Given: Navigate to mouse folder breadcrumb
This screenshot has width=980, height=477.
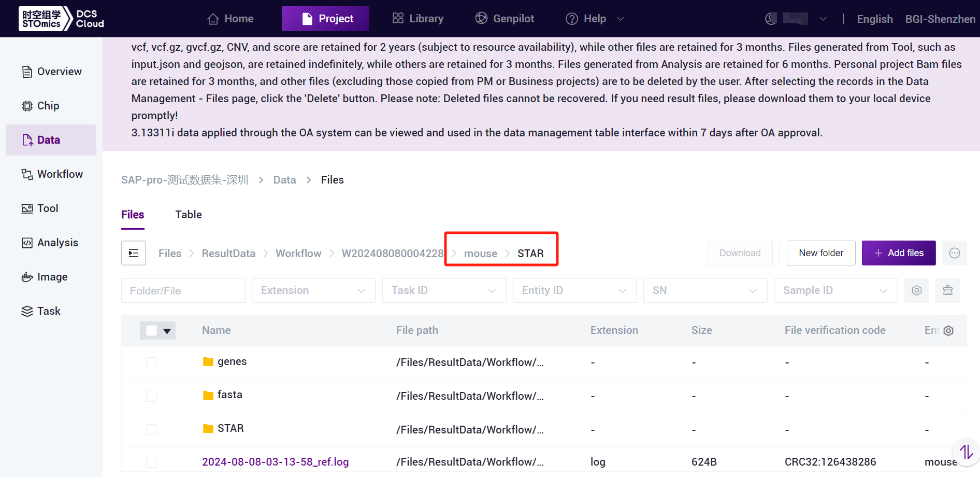Looking at the screenshot, I should tap(481, 254).
